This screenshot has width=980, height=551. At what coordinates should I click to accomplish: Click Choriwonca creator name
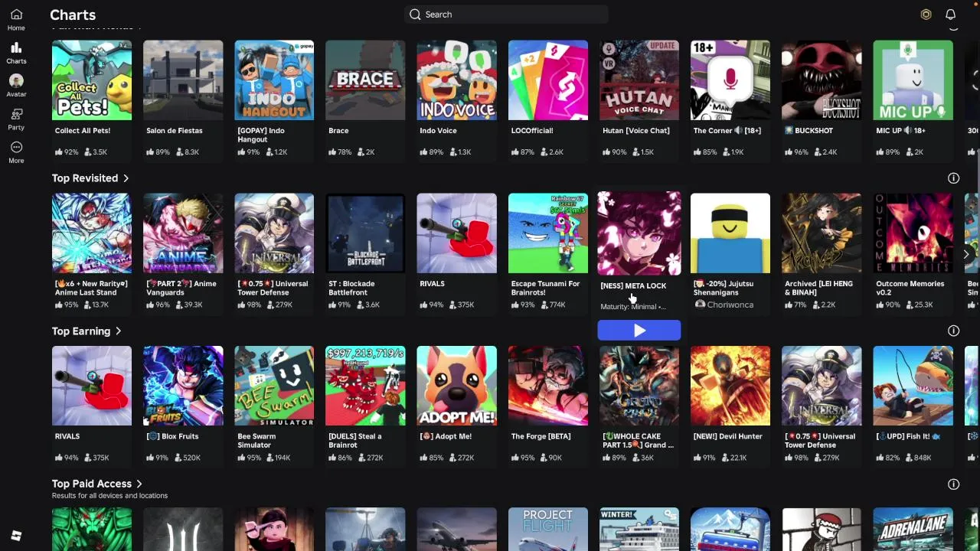730,305
